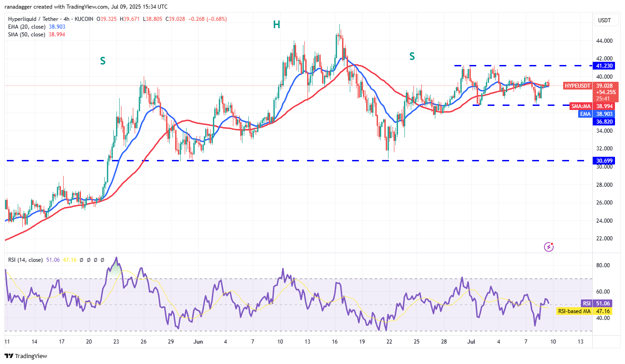625x364 pixels.
Task: Click the red SMA:MA axis tag
Action: pos(582,105)
